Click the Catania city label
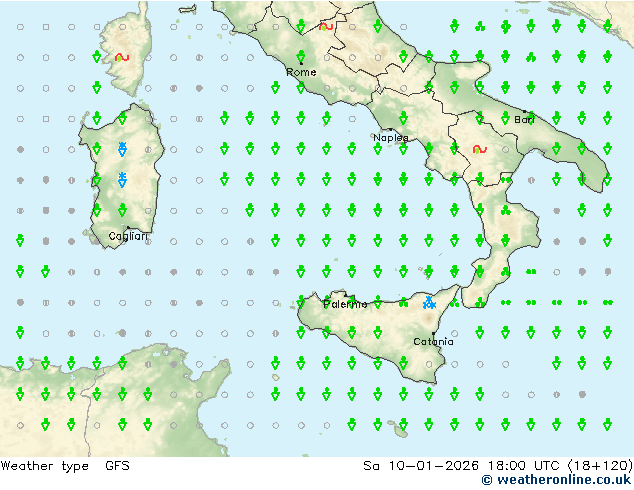The image size is (634, 490). coord(433,342)
